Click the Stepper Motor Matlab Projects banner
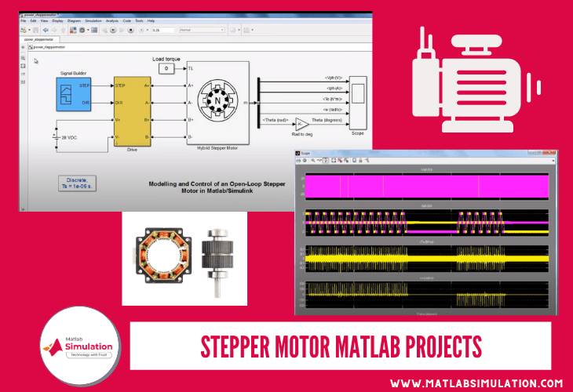573x392 pixels. (341, 346)
